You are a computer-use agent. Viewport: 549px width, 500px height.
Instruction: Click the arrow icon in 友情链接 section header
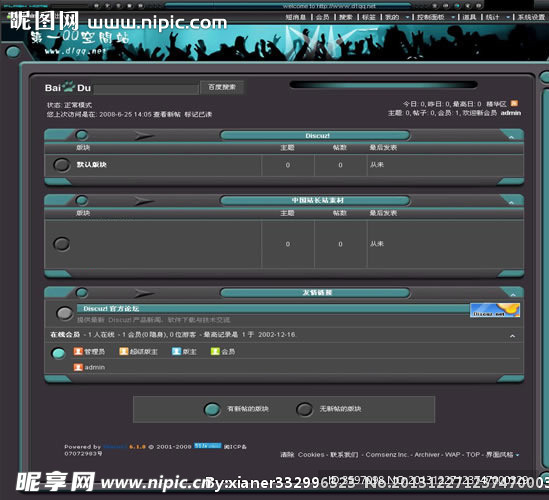pyautogui.click(x=144, y=293)
